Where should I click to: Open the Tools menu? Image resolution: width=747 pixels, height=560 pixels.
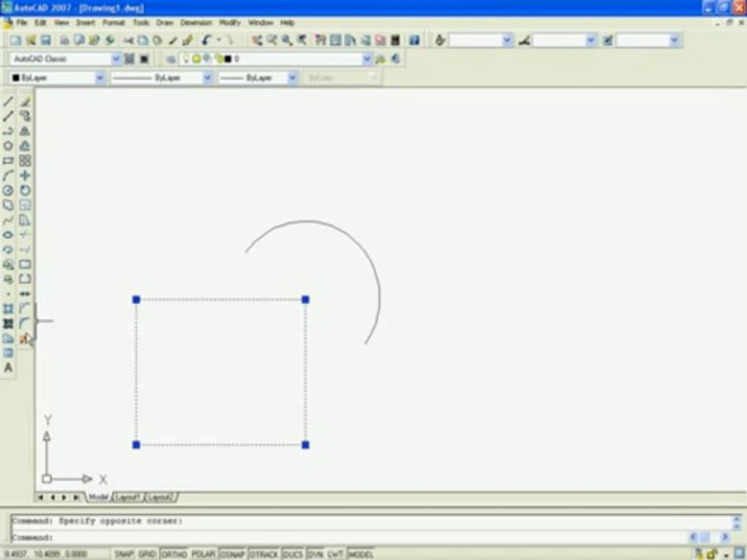141,23
